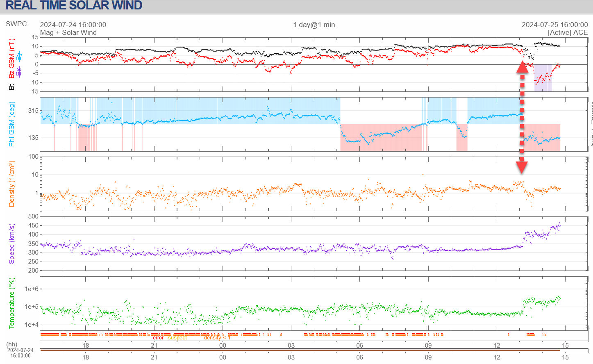Toggle the strikethrough Bx series label

pos(18,72)
